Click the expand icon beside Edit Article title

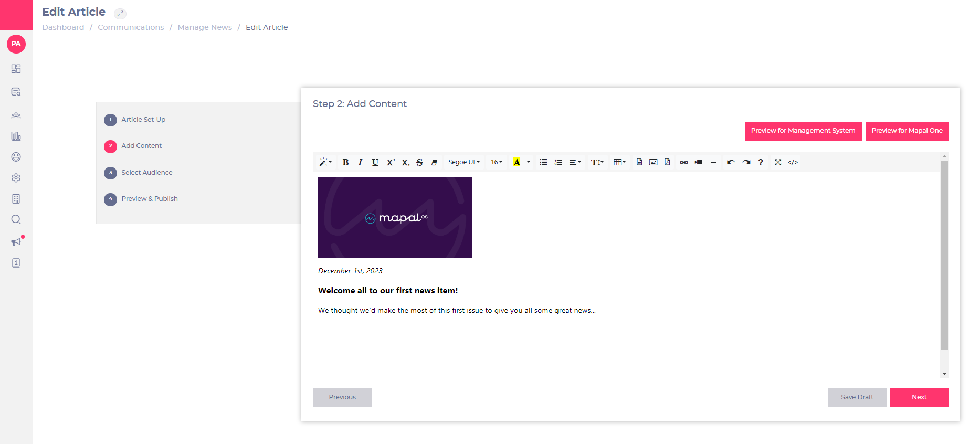coord(120,13)
